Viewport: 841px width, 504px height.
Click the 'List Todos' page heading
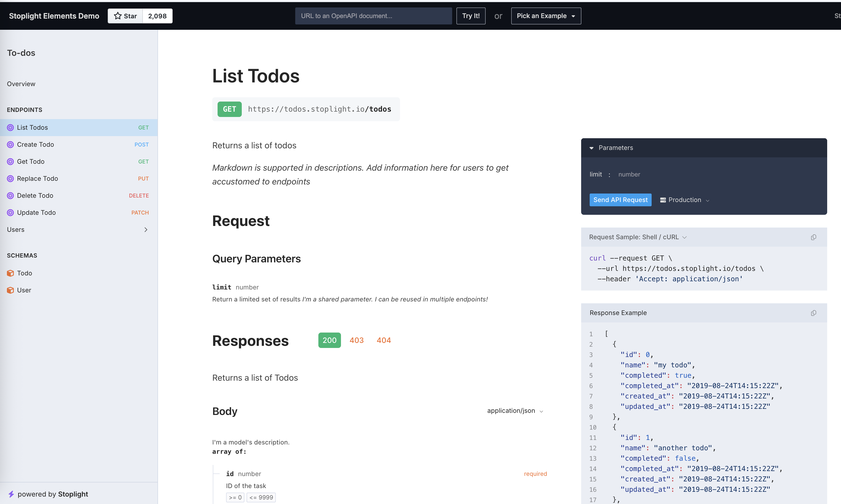pyautogui.click(x=256, y=76)
